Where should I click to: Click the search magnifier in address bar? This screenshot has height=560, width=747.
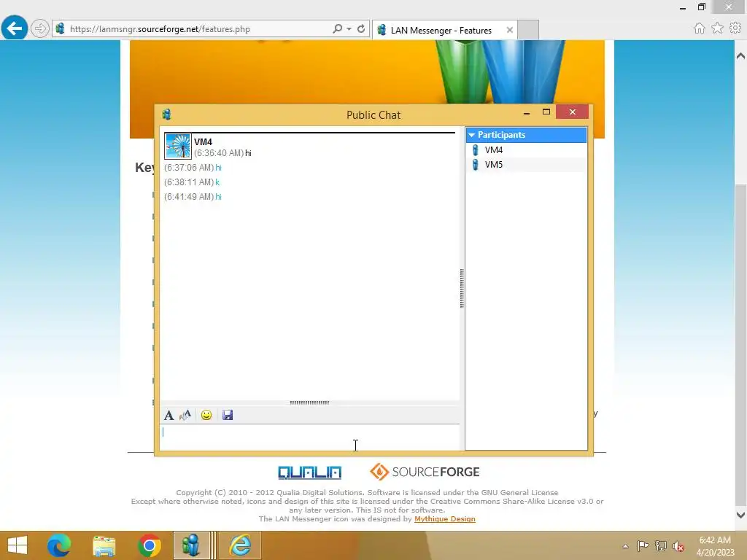pyautogui.click(x=337, y=28)
